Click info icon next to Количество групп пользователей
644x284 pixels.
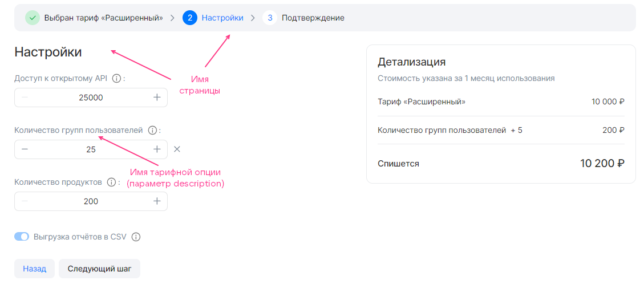click(x=152, y=131)
